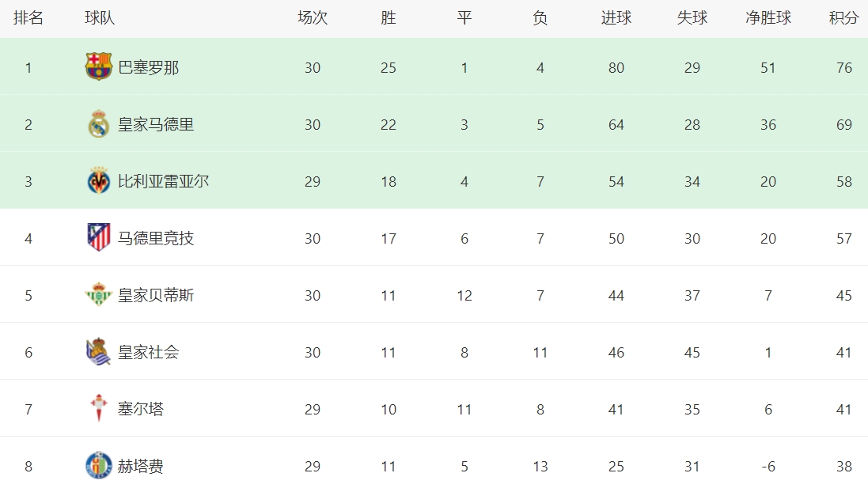Click the 进球 column header
This screenshot has width=868, height=492.
[x=616, y=18]
